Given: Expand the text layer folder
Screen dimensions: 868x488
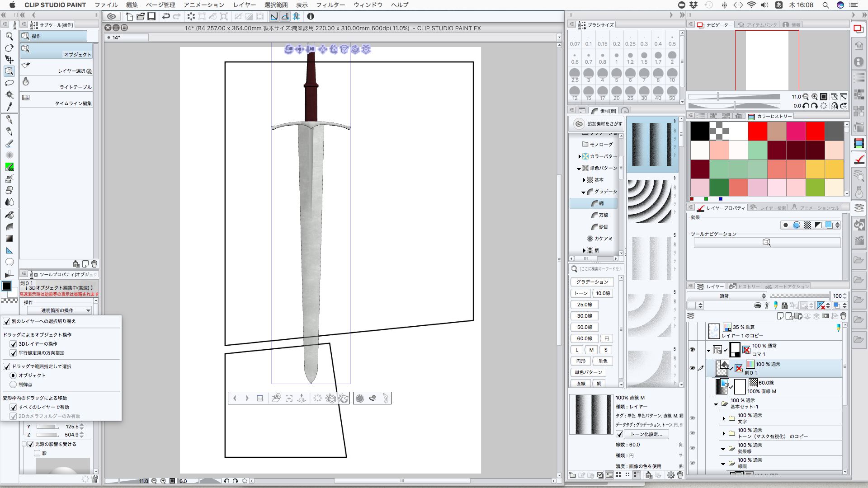Looking at the screenshot, I should click(x=724, y=418).
